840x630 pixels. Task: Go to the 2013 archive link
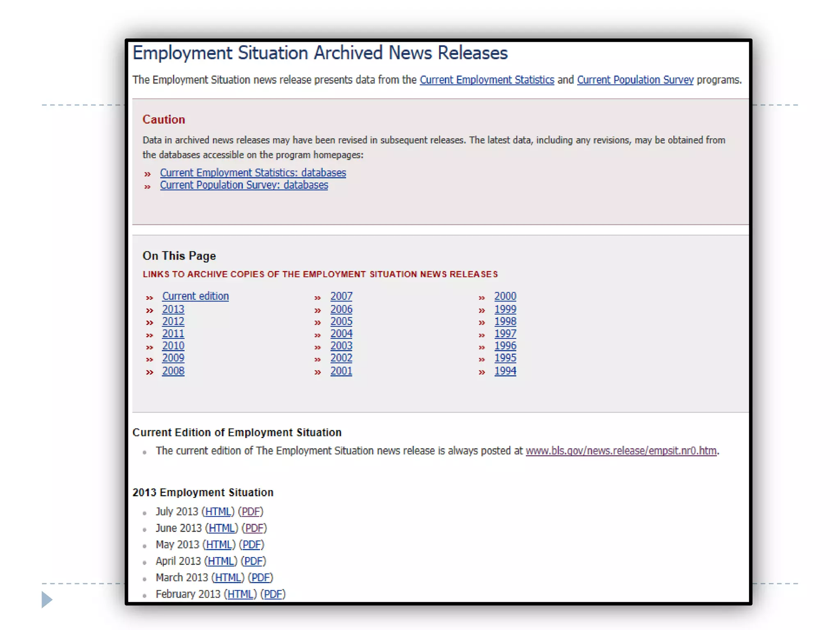pos(173,309)
